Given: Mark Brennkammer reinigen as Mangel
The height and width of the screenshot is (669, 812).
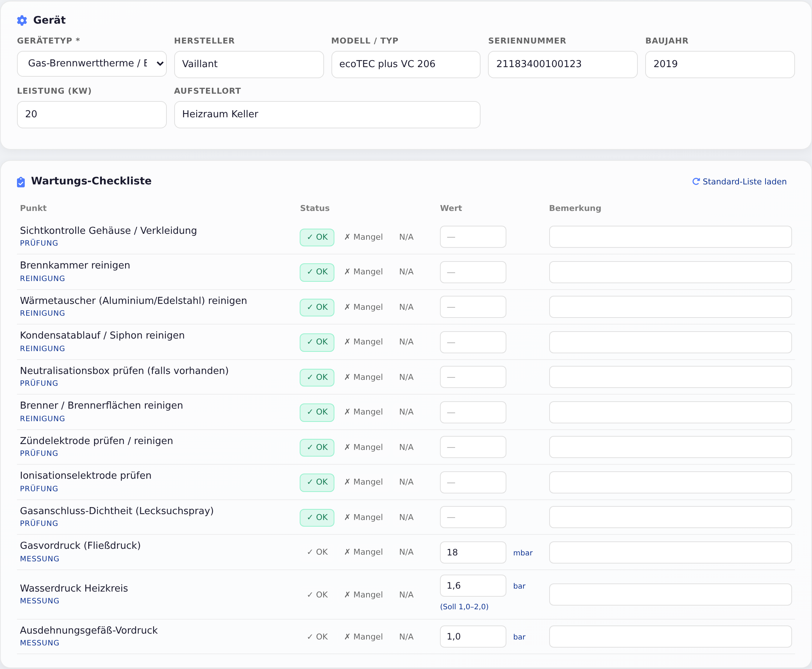Looking at the screenshot, I should tap(364, 272).
